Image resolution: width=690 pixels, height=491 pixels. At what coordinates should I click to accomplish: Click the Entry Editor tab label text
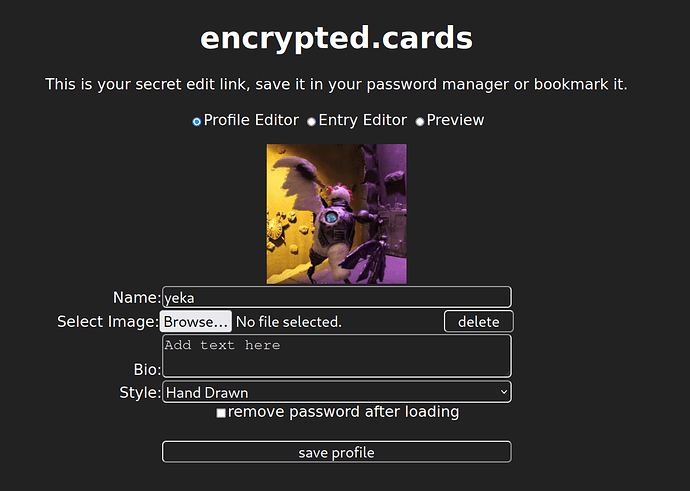click(363, 120)
